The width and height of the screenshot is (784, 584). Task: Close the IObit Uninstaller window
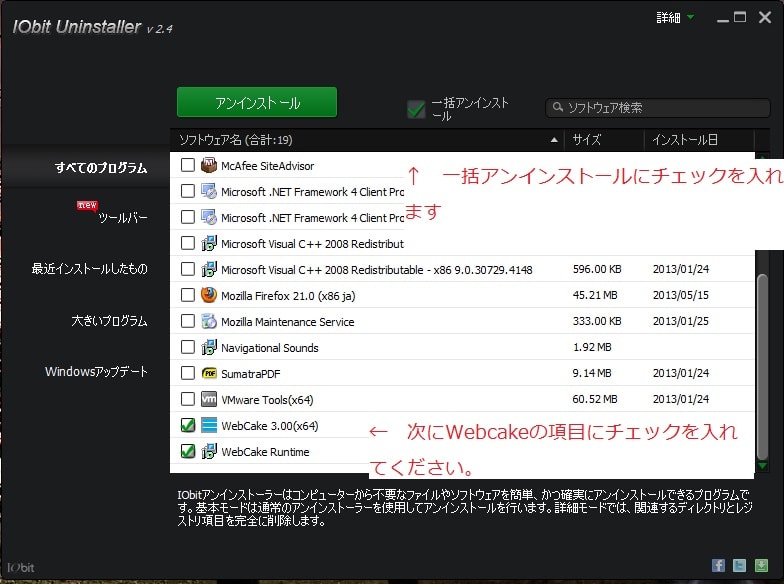(x=764, y=18)
